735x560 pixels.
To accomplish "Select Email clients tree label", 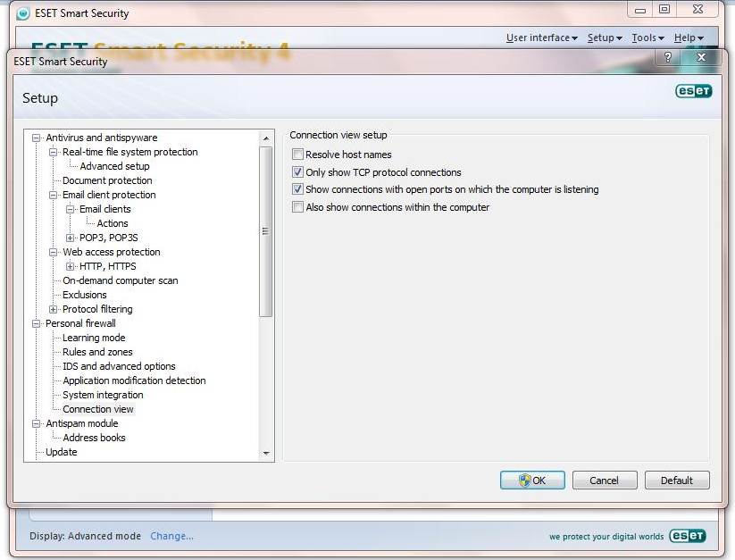I will tap(105, 209).
